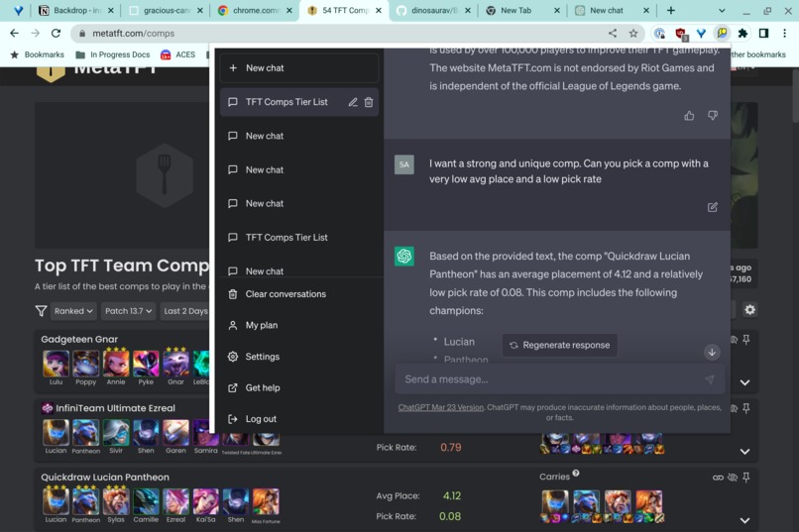
Task: Share page via address bar share icon
Action: pyautogui.click(x=613, y=33)
